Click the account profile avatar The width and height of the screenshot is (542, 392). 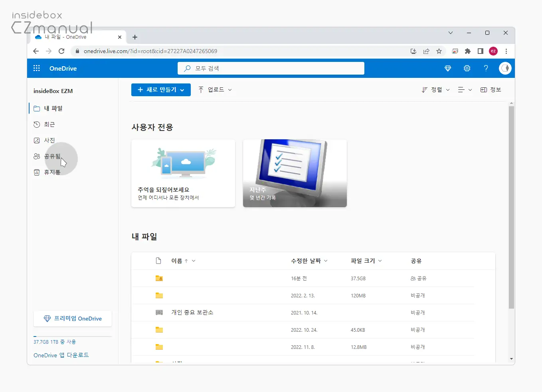[x=505, y=68]
